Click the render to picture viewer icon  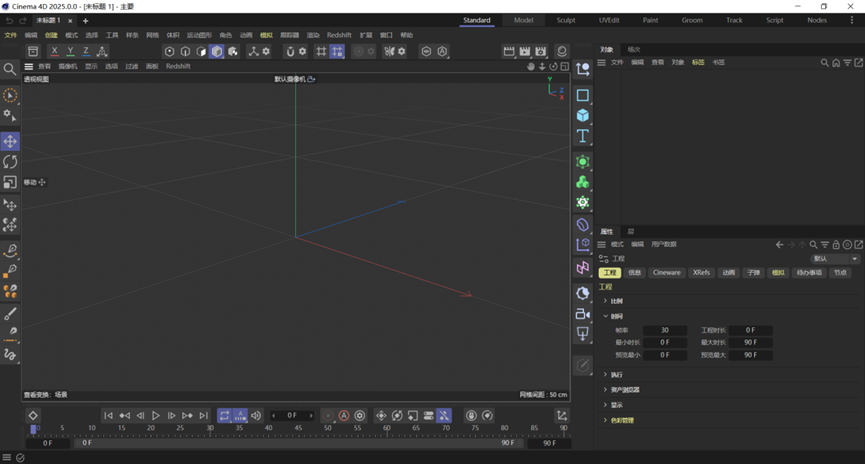[x=525, y=51]
